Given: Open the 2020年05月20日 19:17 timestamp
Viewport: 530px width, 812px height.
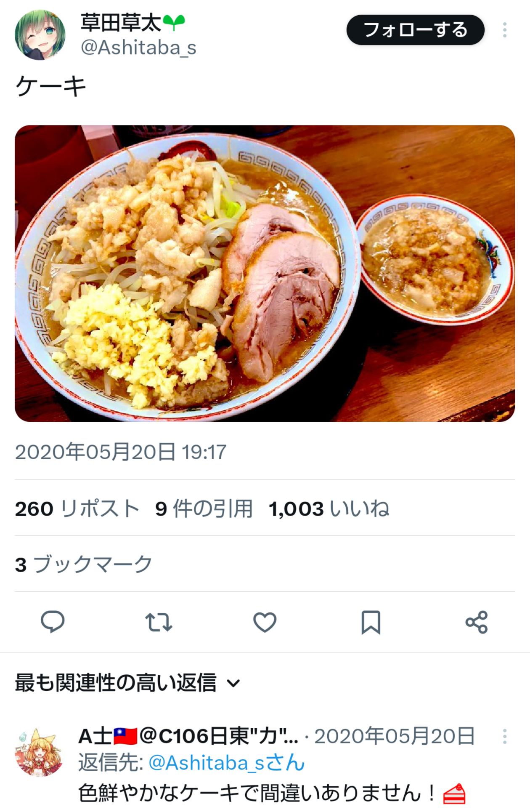Looking at the screenshot, I should click(x=121, y=452).
